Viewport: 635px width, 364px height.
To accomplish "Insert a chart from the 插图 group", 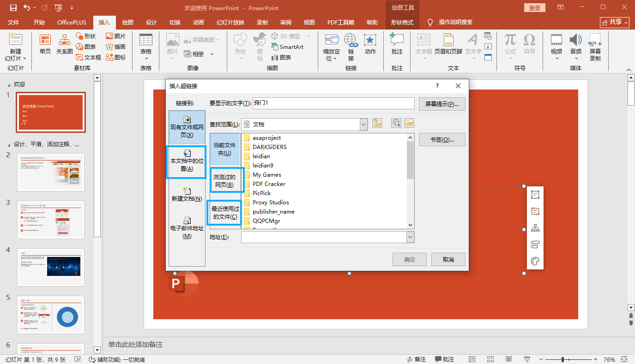I will pyautogui.click(x=281, y=57).
